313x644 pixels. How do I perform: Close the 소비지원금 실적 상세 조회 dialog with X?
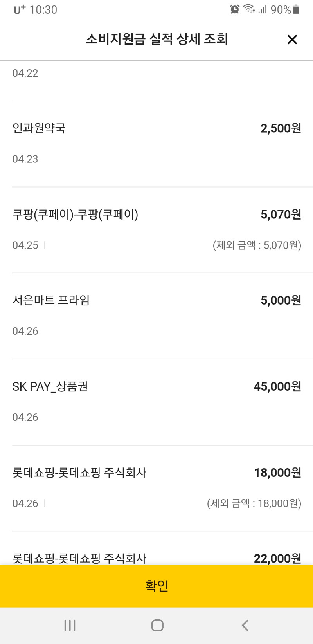(x=292, y=40)
